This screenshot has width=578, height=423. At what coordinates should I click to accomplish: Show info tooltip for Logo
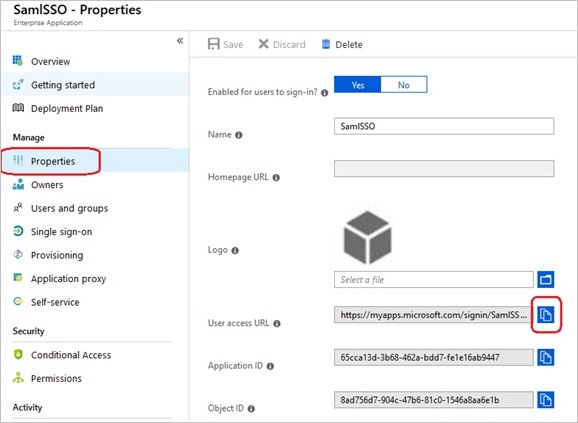click(x=235, y=251)
